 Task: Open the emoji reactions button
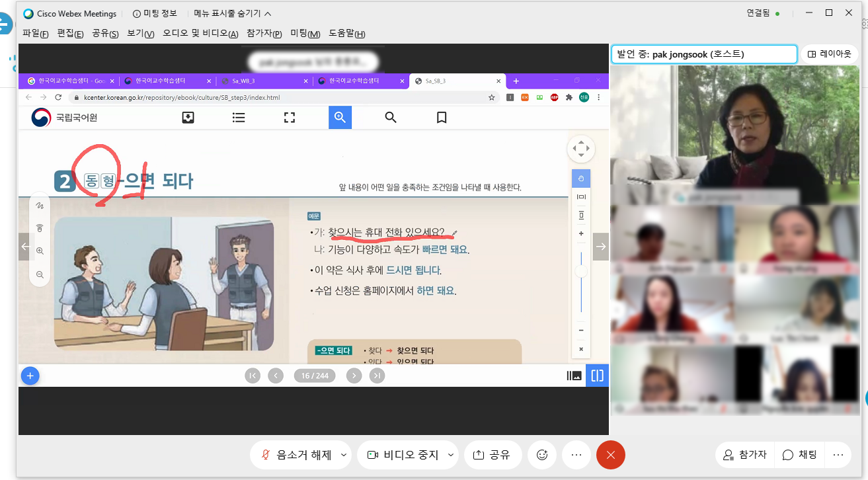[543, 455]
